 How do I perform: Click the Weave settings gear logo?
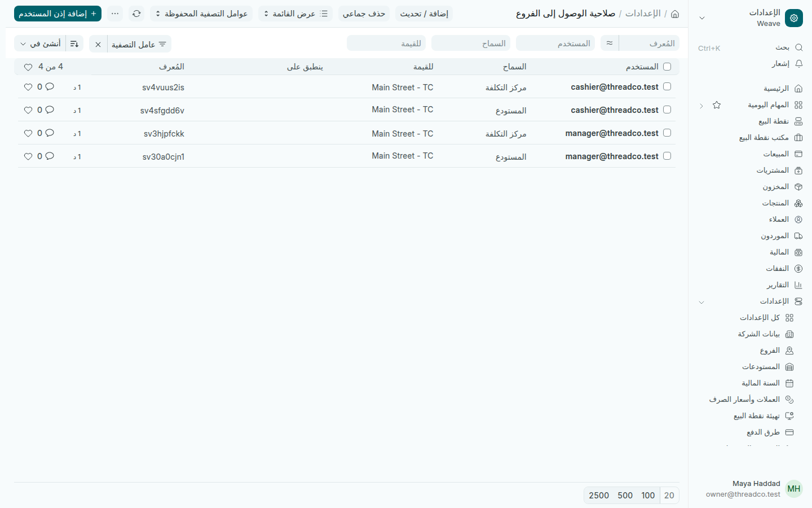794,18
